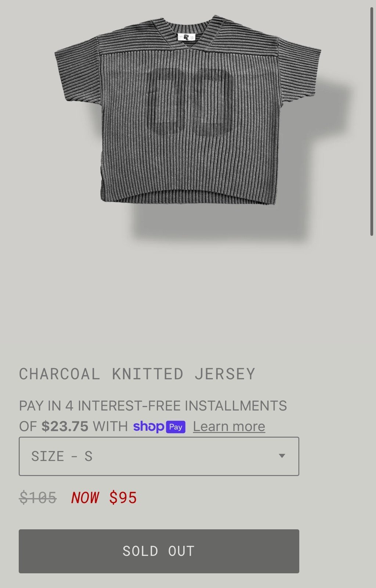Click the SOLD OUT button
This screenshot has height=588, width=376.
[x=159, y=551]
